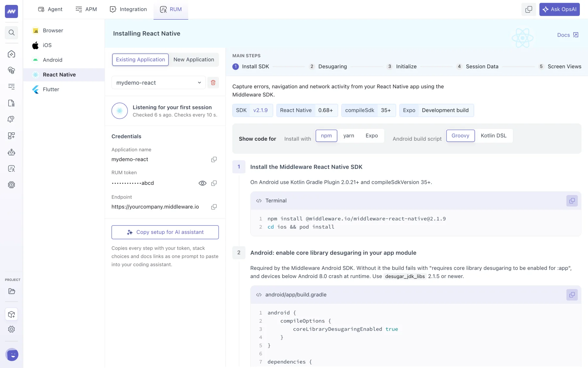Switch to the RUM tab
The width and height of the screenshot is (588, 368).
(x=171, y=9)
